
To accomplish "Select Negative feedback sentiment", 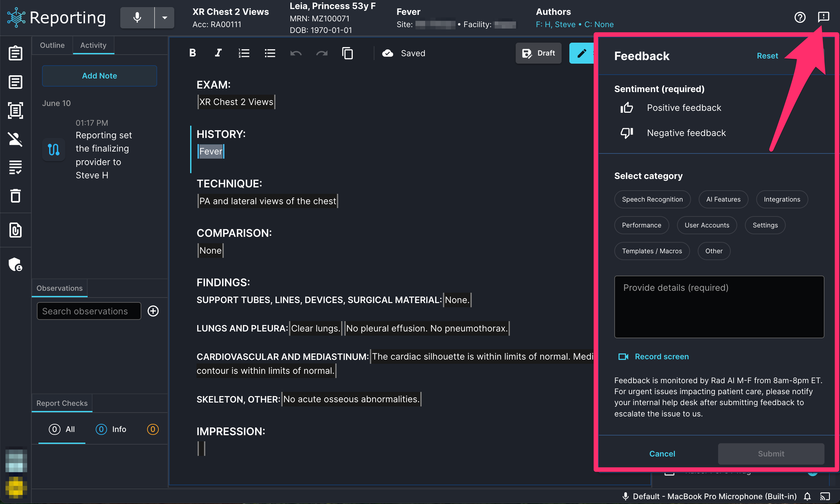I will point(673,133).
